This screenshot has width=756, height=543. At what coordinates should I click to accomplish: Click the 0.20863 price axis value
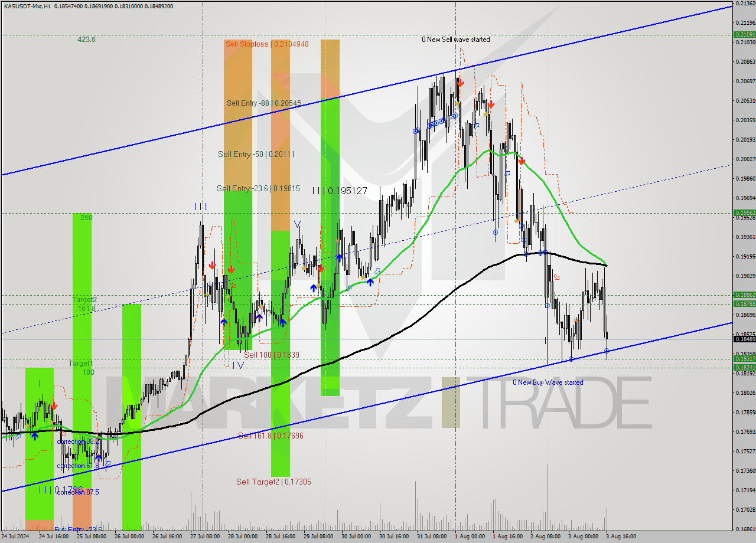click(x=745, y=61)
